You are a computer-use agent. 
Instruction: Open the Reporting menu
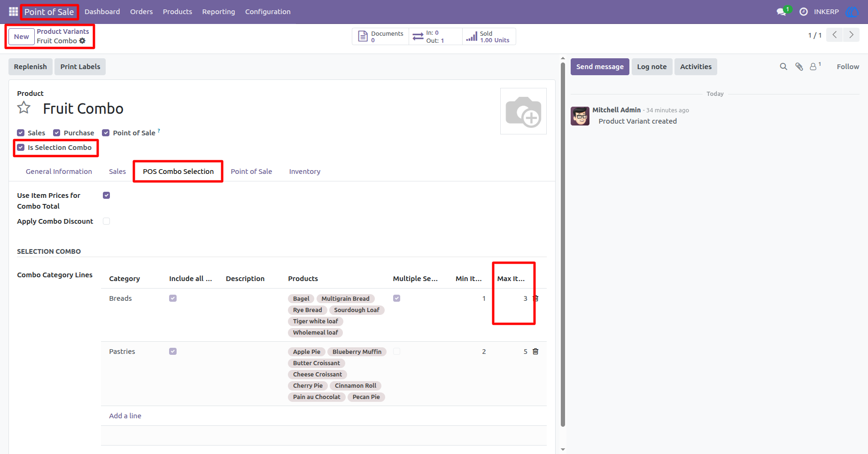(x=218, y=12)
